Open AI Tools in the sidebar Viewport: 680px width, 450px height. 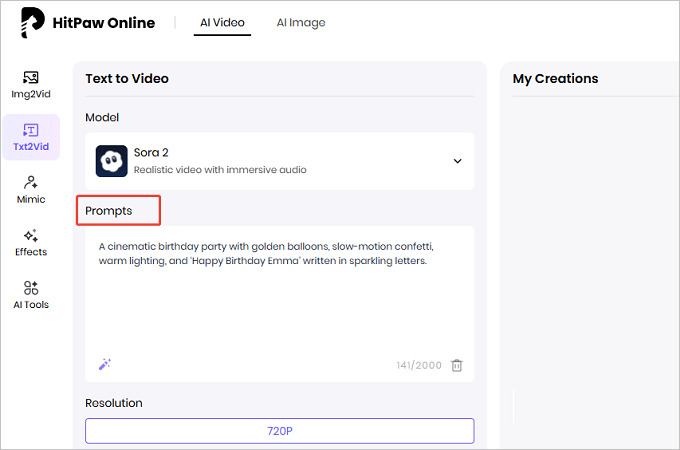(x=30, y=294)
